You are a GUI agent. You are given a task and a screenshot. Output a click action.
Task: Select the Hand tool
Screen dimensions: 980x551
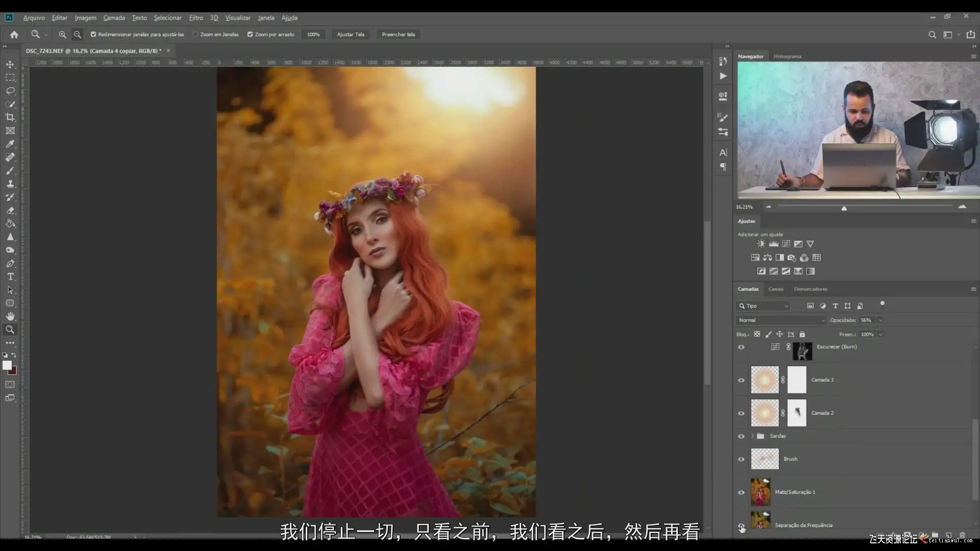(10, 316)
